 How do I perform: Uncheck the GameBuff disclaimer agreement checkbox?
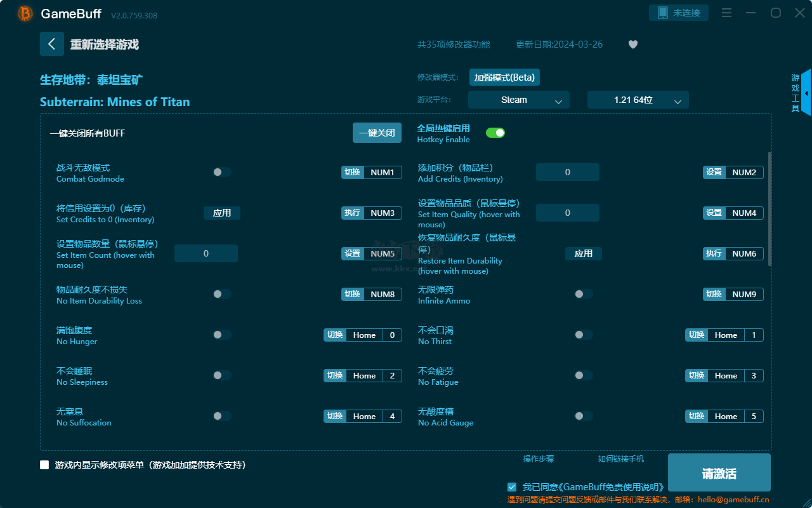[512, 487]
